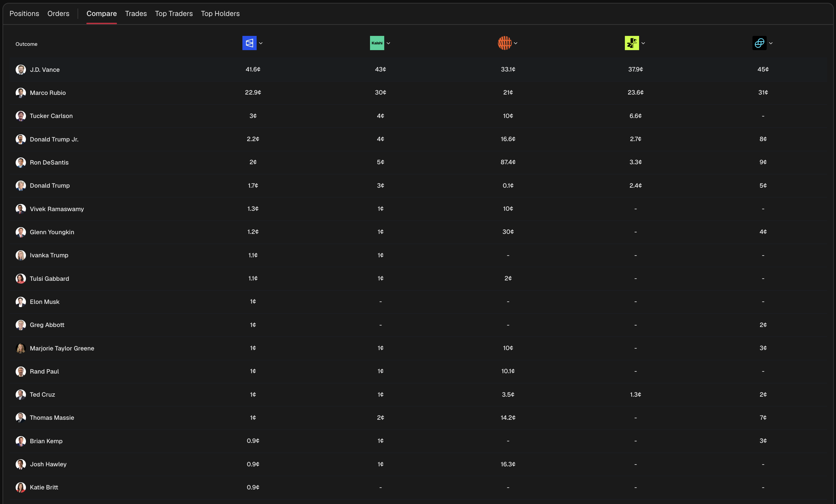Select the Tucker Carlson outcome name
The width and height of the screenshot is (836, 504).
(x=51, y=116)
